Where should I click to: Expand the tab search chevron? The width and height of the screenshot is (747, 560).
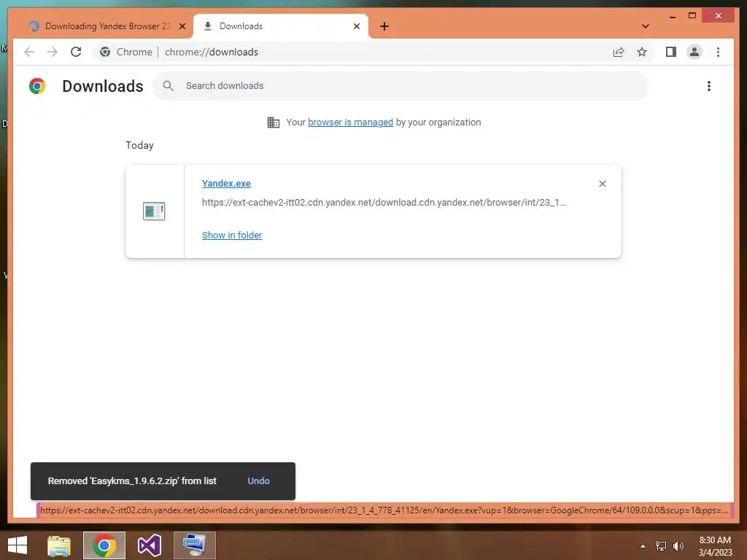point(646,26)
